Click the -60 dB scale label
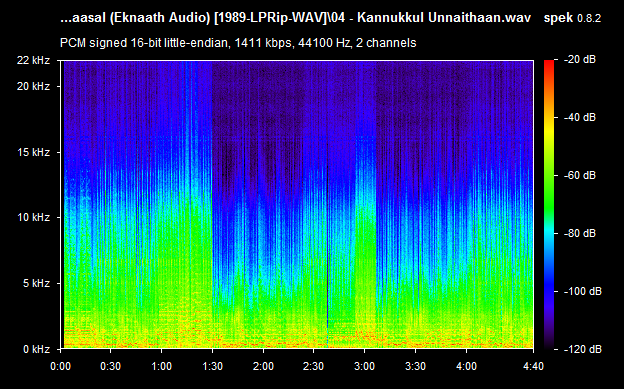Image resolution: width=624 pixels, height=389 pixels. pos(580,175)
